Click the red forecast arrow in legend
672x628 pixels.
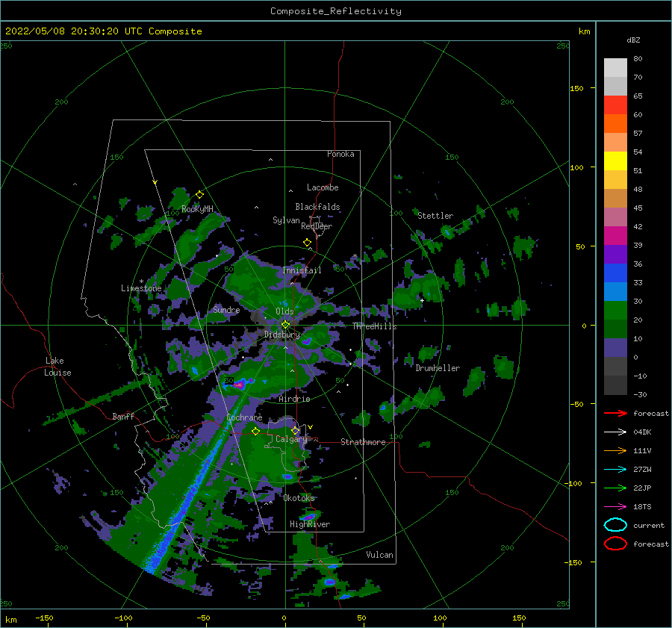tap(615, 413)
